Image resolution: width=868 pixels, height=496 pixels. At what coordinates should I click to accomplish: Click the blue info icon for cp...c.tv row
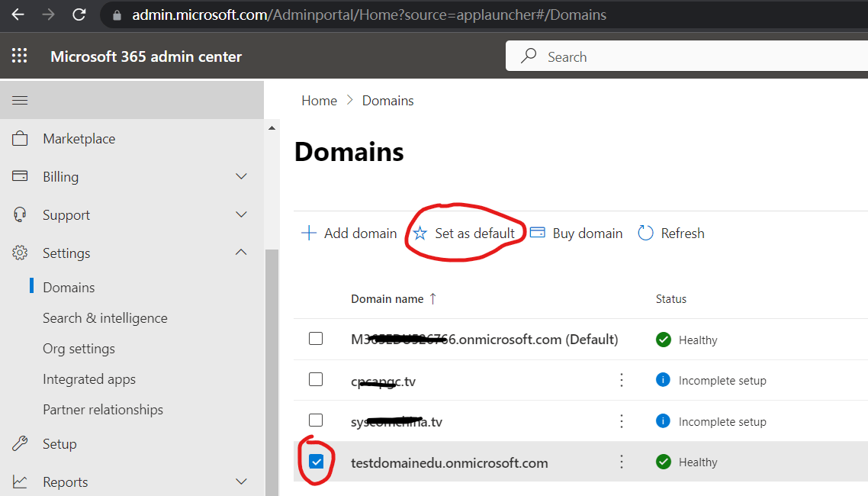663,380
